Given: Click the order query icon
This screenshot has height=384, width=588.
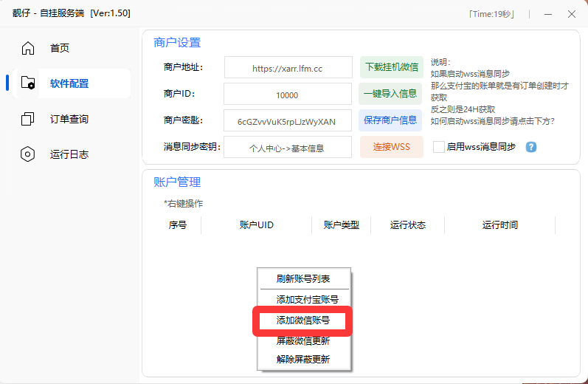Looking at the screenshot, I should tap(28, 119).
